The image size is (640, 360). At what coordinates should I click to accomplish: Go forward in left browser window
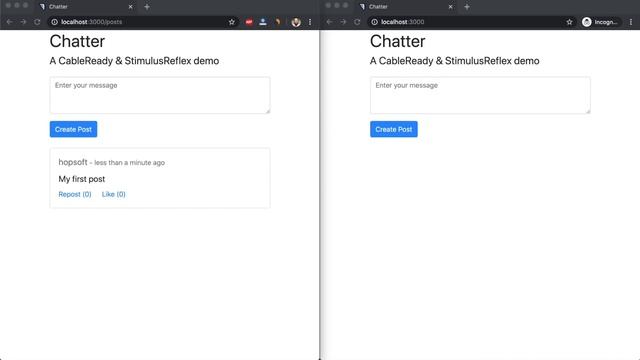(23, 22)
